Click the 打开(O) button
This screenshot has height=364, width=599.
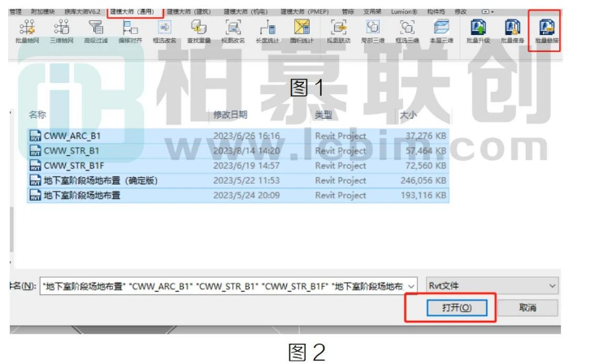pyautogui.click(x=457, y=307)
